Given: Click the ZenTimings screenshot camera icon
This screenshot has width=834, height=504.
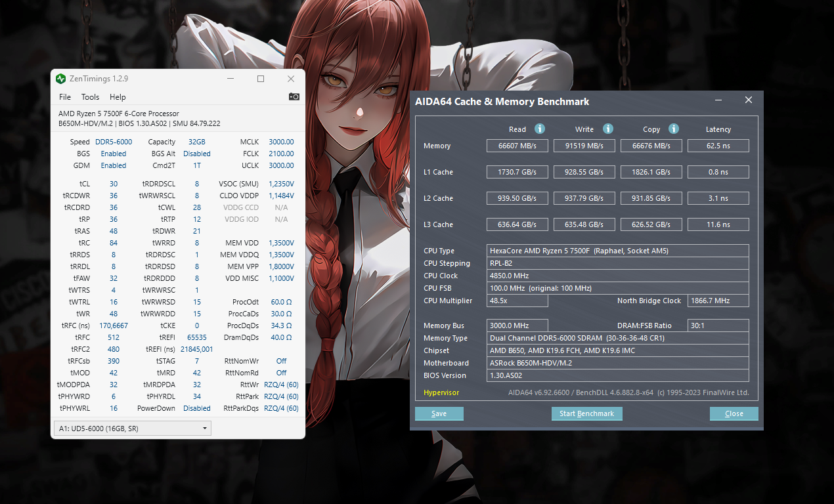Looking at the screenshot, I should (x=294, y=96).
